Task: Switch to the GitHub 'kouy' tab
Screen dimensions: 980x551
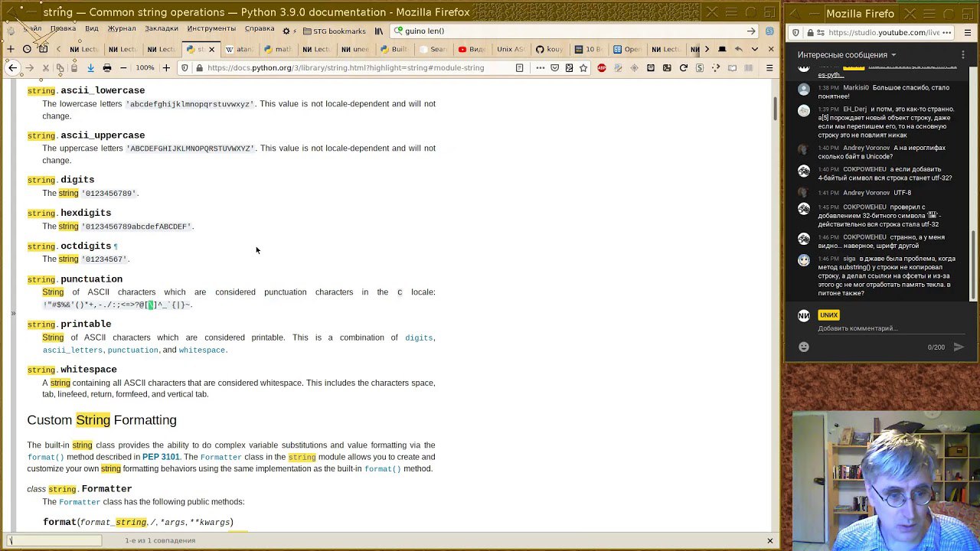Action: [550, 49]
